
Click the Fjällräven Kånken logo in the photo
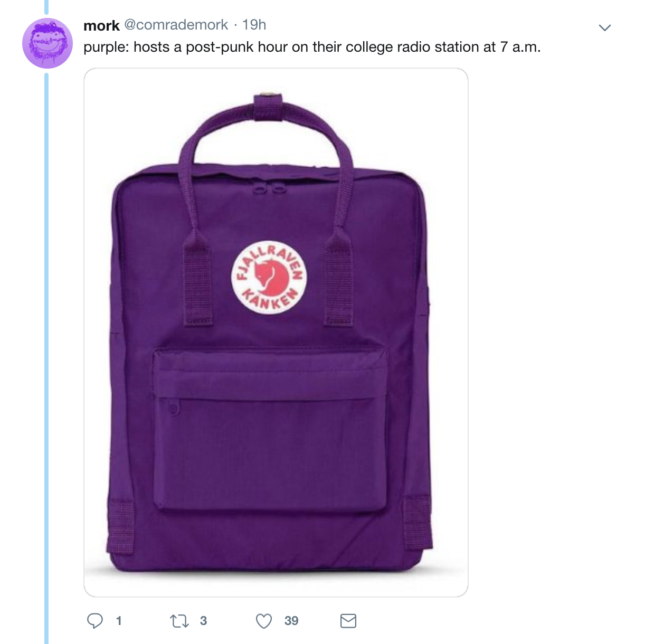click(x=269, y=278)
